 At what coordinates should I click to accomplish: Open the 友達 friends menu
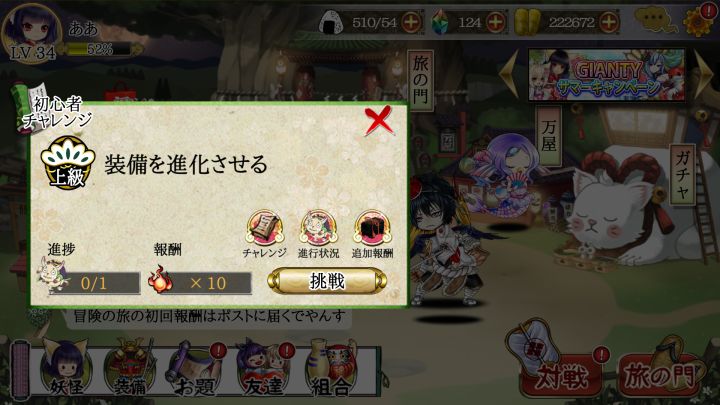pyautogui.click(x=264, y=369)
